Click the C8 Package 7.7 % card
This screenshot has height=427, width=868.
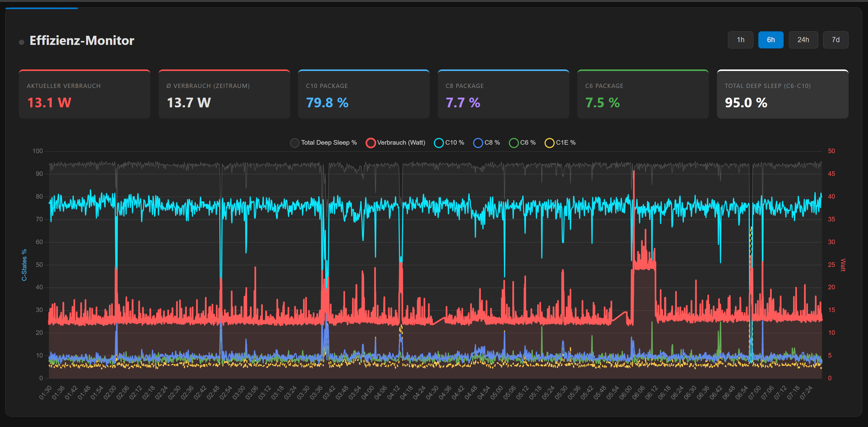pyautogui.click(x=503, y=94)
